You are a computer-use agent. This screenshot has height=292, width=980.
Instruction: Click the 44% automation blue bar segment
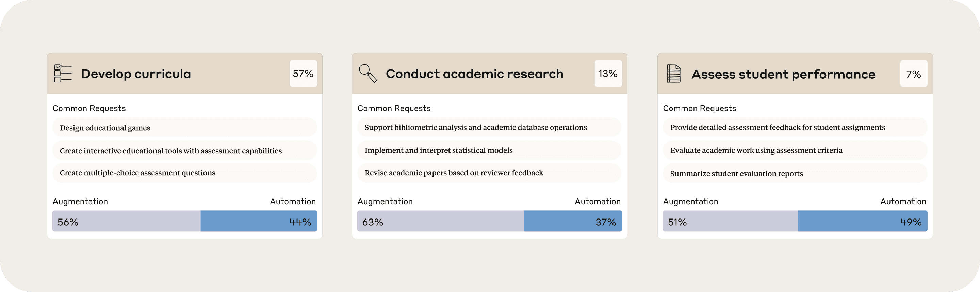tap(259, 221)
